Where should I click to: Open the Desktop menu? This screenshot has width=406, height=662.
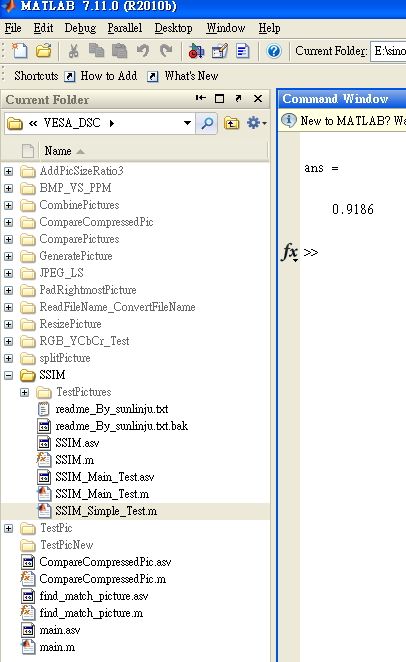[173, 28]
